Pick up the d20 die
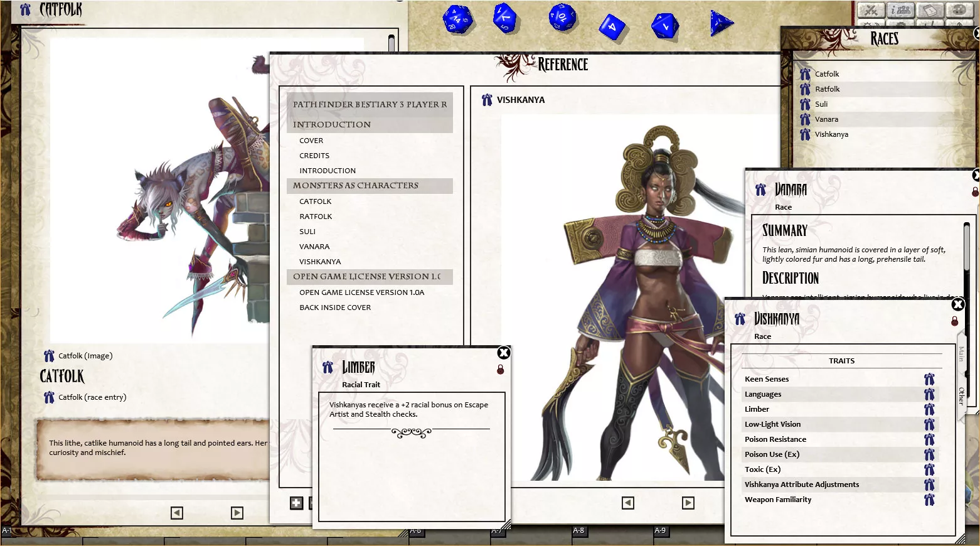The width and height of the screenshot is (980, 546). (x=458, y=19)
